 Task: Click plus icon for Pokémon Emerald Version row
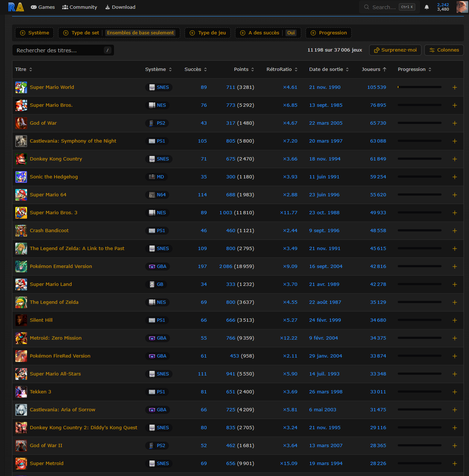[455, 267]
